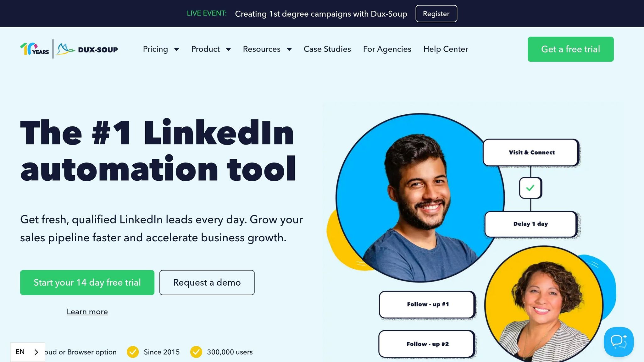Open the For Agencies page

click(x=387, y=49)
